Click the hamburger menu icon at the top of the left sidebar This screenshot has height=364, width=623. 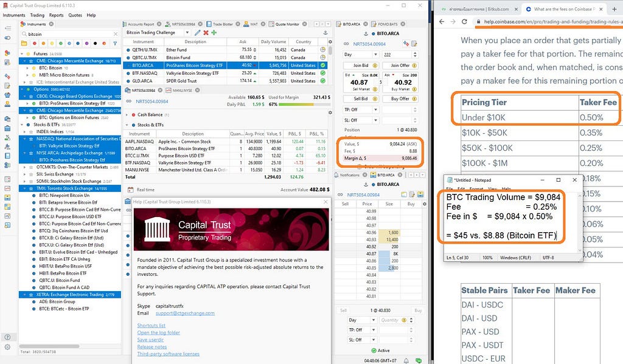[x=7, y=28]
